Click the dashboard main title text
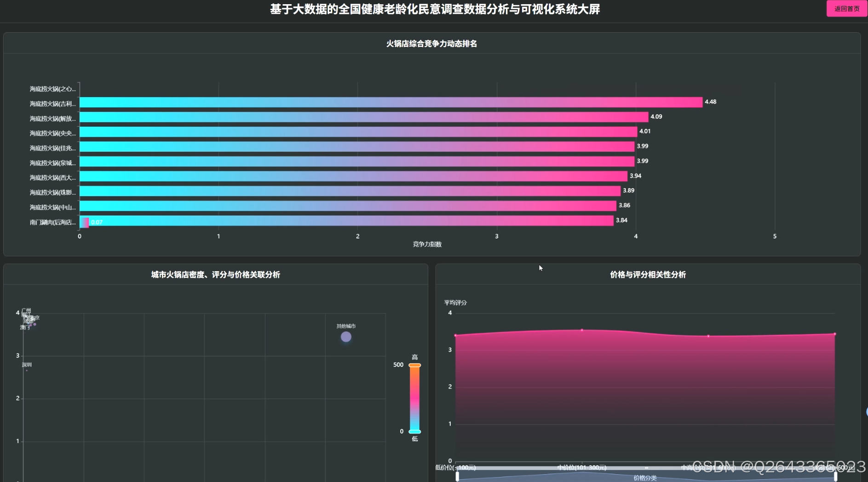 [x=435, y=9]
